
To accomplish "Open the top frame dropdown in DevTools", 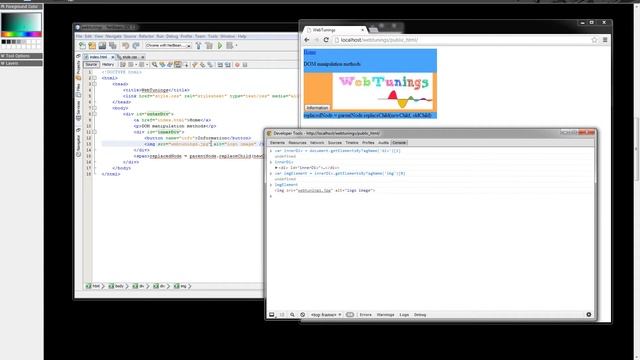I will click(x=326, y=315).
